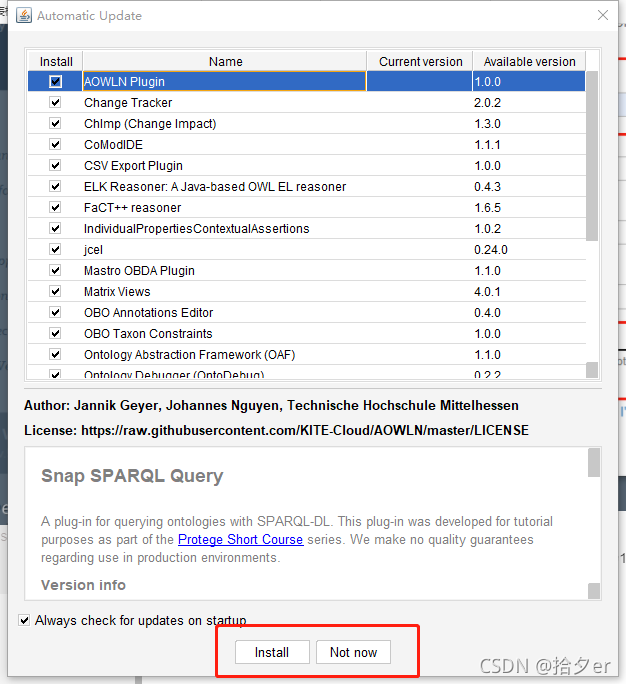Toggle FaCT++ reasoner install checkbox
The image size is (626, 684).
pos(55,207)
